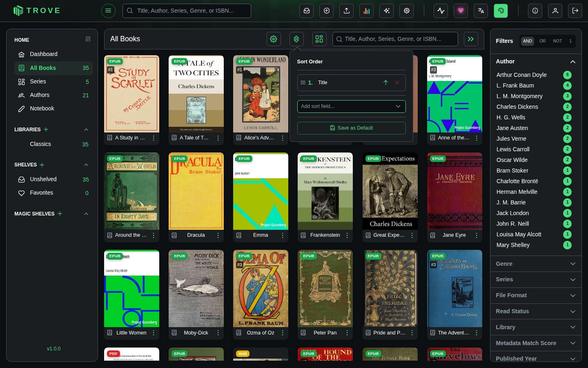Viewport: 588px width, 368px height.
Task: Open the inbox tray icon
Action: [307, 11]
